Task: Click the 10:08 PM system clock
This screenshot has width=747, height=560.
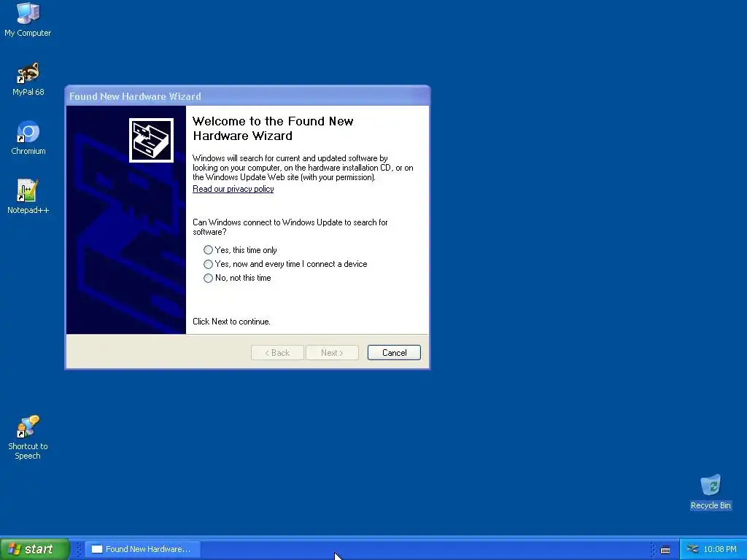Action: [x=720, y=549]
